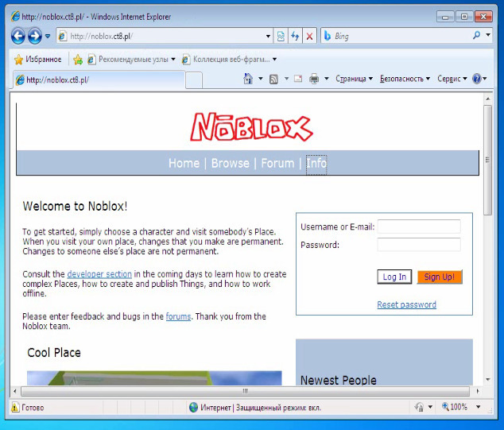Go back with the browser Back arrow

[18, 36]
